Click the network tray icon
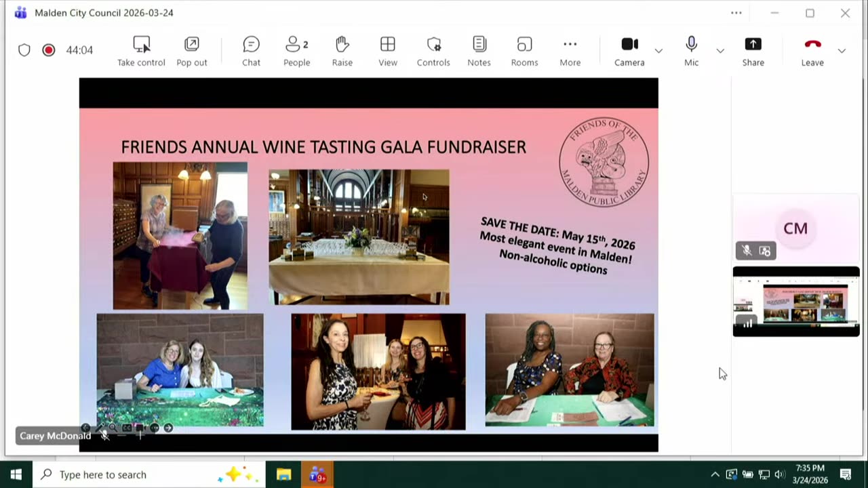Image resolution: width=868 pixels, height=488 pixels. 764,474
